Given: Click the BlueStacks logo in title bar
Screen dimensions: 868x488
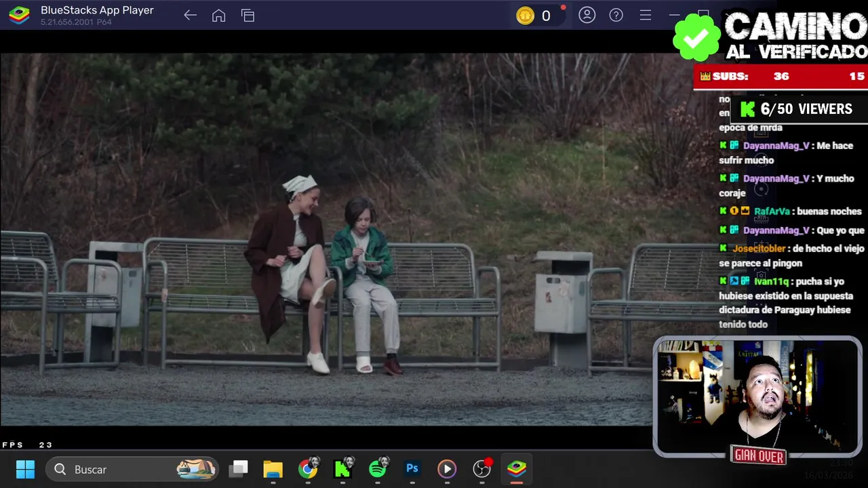Looking at the screenshot, I should [19, 15].
